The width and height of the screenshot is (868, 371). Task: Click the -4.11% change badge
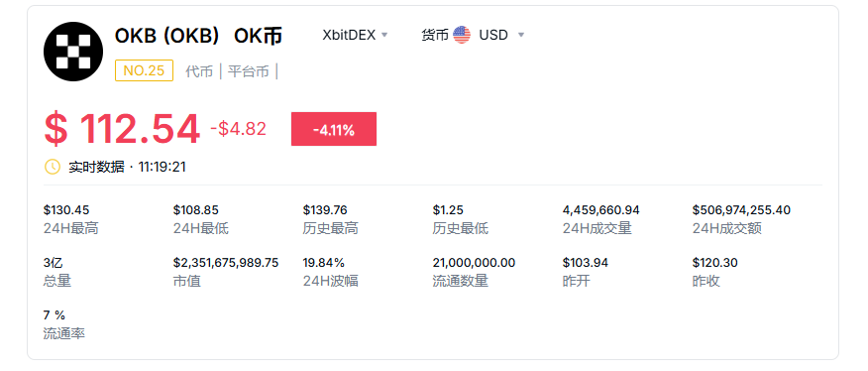[x=334, y=129]
